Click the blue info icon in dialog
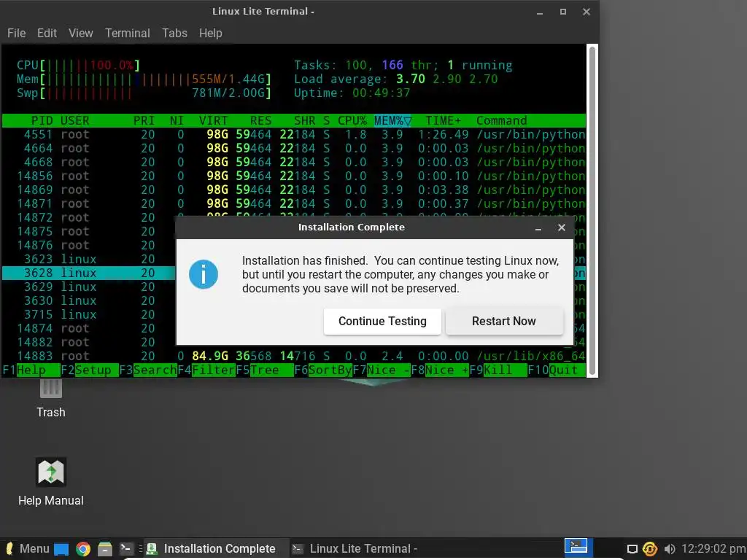Image resolution: width=747 pixels, height=560 pixels. tap(204, 274)
